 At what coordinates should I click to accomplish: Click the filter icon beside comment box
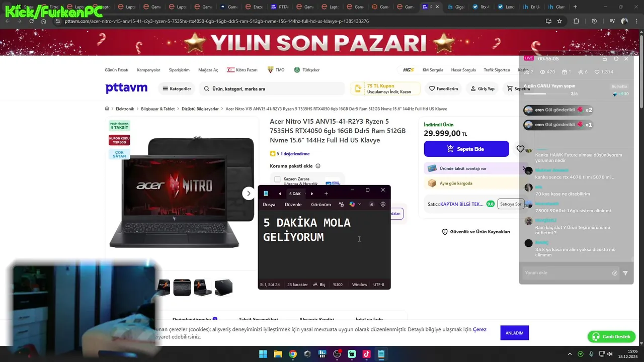(x=625, y=273)
